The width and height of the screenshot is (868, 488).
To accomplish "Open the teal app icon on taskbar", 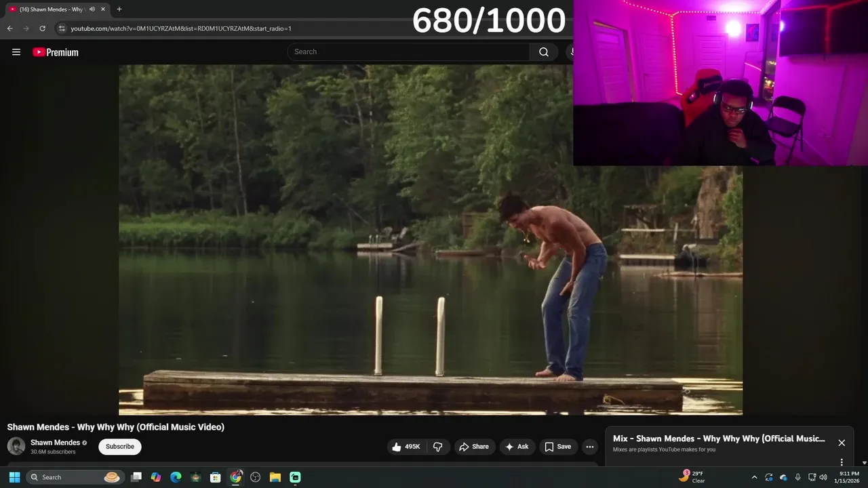I will click(295, 477).
